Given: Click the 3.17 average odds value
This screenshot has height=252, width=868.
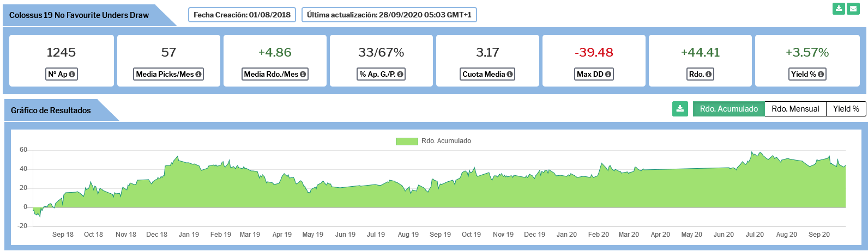Looking at the screenshot, I should tap(487, 52).
